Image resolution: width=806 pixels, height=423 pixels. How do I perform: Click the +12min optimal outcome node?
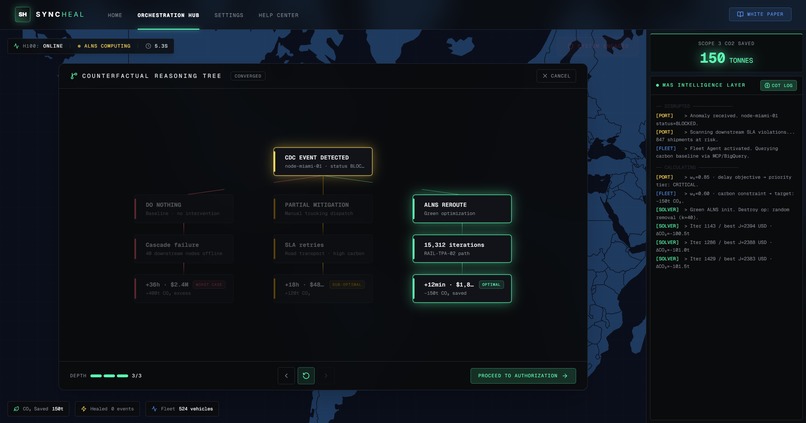462,288
